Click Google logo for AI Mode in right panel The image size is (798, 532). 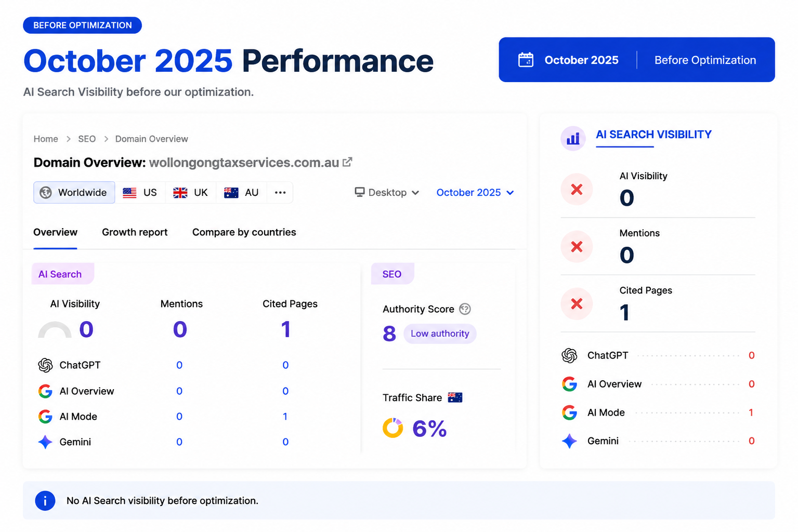tap(569, 413)
